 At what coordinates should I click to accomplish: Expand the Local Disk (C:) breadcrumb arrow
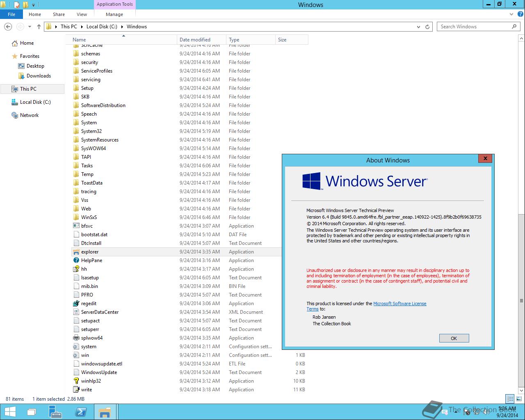coord(122,27)
